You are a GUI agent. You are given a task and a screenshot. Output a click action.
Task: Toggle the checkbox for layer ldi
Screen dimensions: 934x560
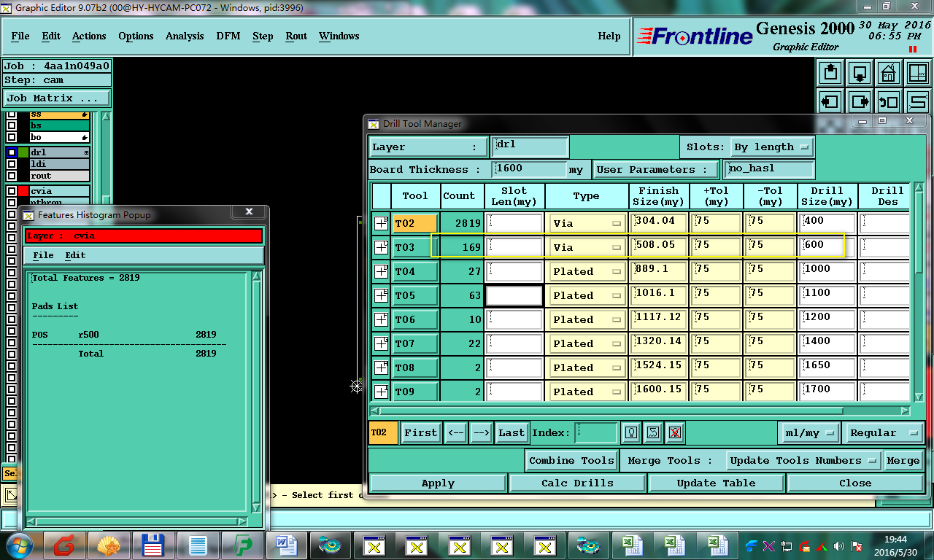click(11, 164)
